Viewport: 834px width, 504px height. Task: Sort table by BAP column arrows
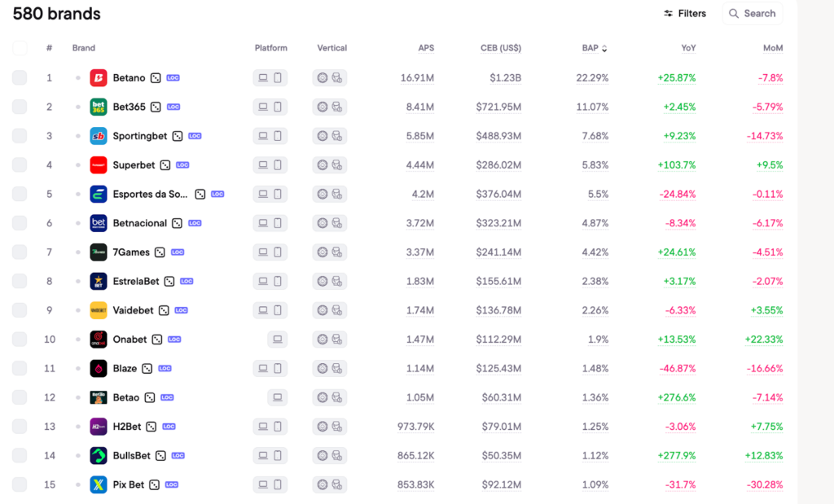[x=604, y=49]
